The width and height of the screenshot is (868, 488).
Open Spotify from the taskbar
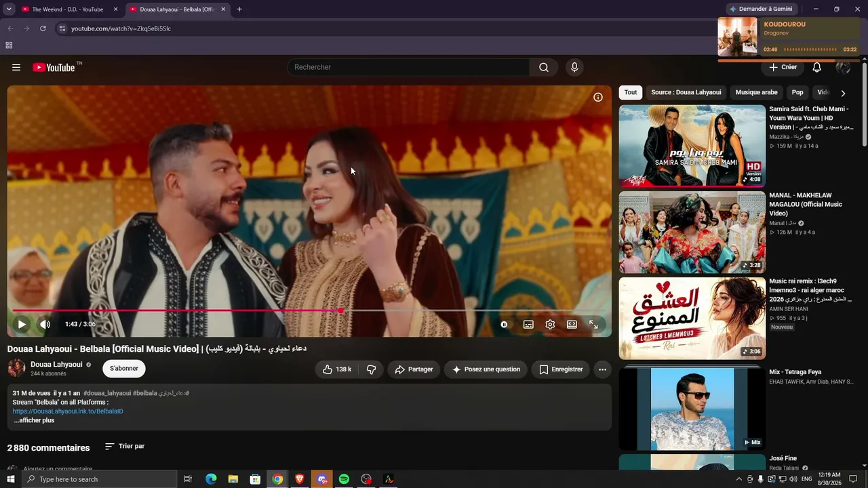click(x=344, y=479)
